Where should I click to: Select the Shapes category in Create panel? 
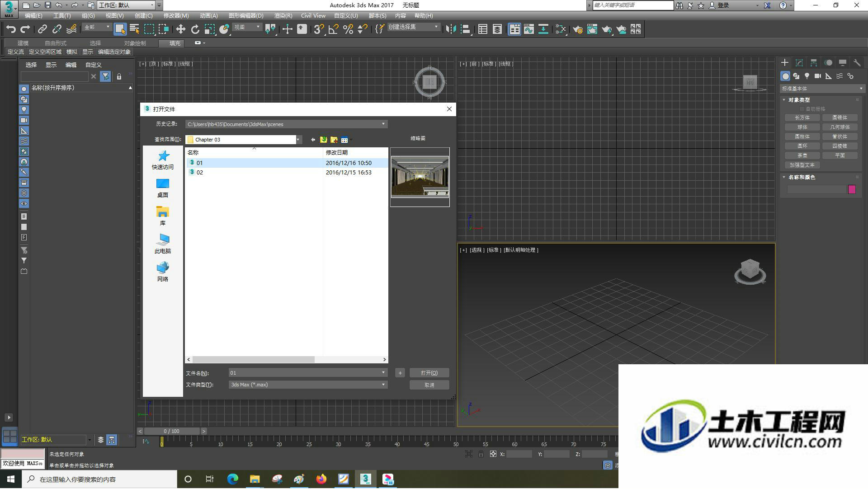pos(796,76)
